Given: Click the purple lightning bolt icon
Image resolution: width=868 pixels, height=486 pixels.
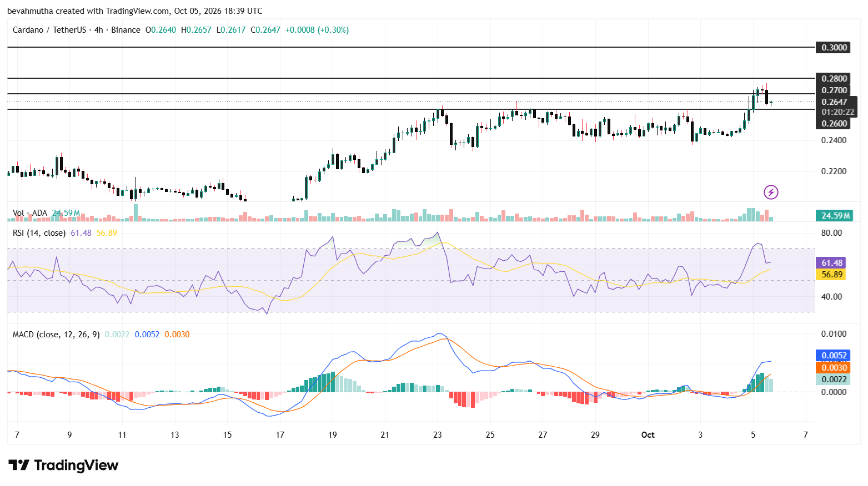Looking at the screenshot, I should click(771, 192).
